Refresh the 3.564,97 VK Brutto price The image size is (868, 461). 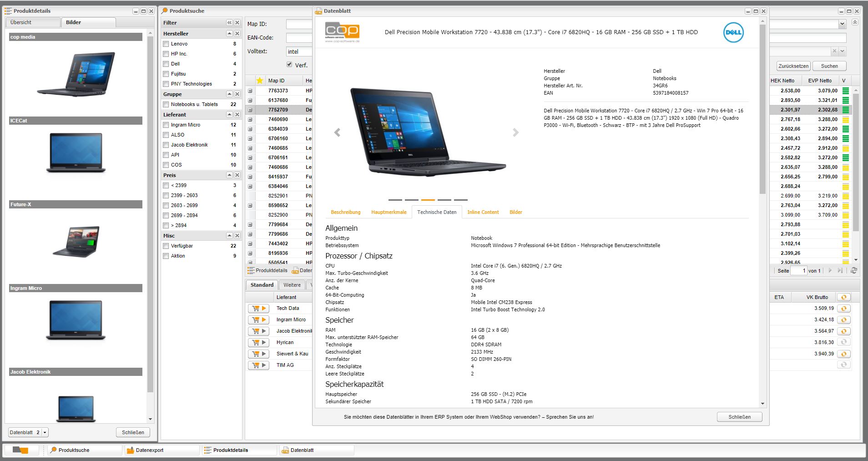pos(843,331)
